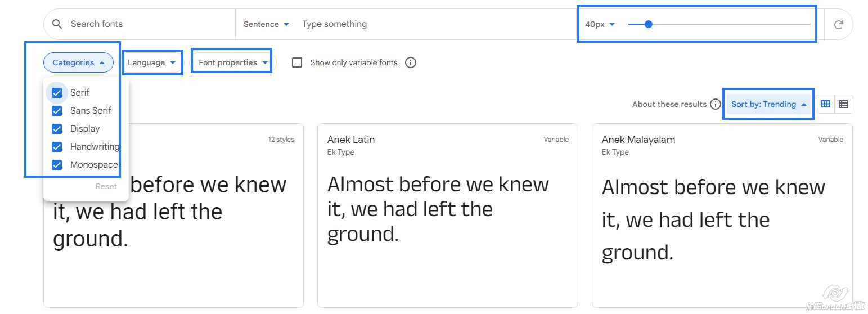Collapse the Categories dropdown
The width and height of the screenshot is (868, 314).
(78, 62)
